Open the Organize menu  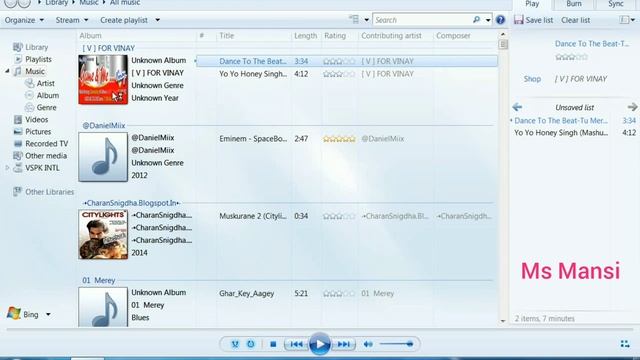click(24, 20)
